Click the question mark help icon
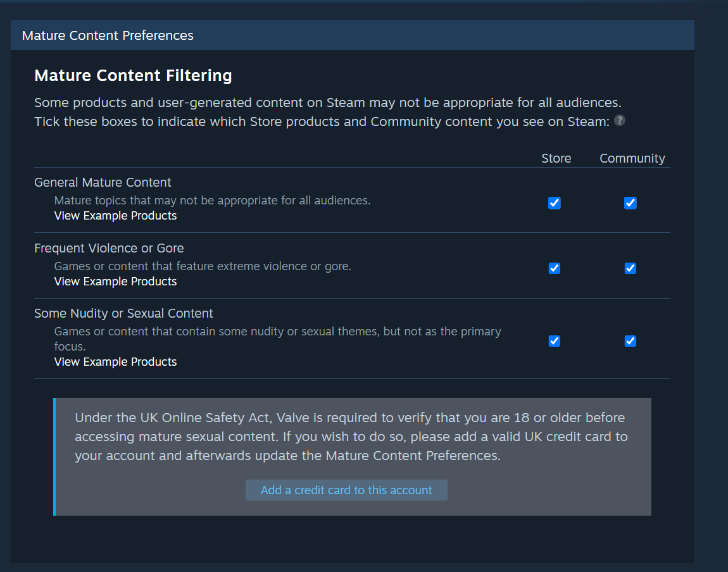 click(x=619, y=121)
